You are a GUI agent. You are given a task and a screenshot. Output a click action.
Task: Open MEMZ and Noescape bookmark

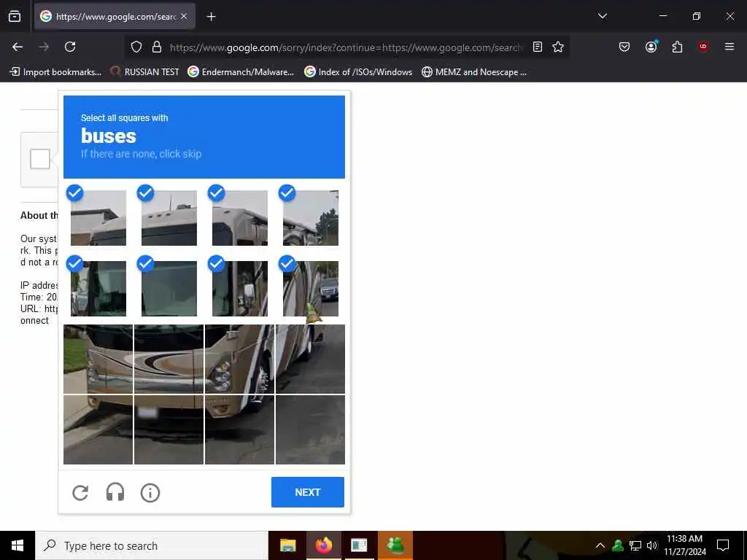[x=474, y=72]
